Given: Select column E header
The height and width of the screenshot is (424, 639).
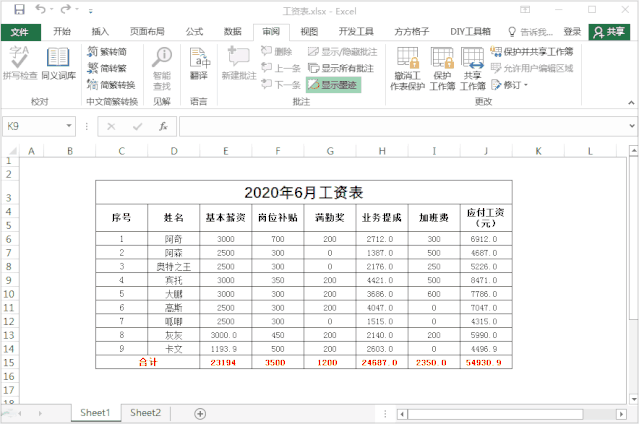Looking at the screenshot, I should click(x=225, y=151).
